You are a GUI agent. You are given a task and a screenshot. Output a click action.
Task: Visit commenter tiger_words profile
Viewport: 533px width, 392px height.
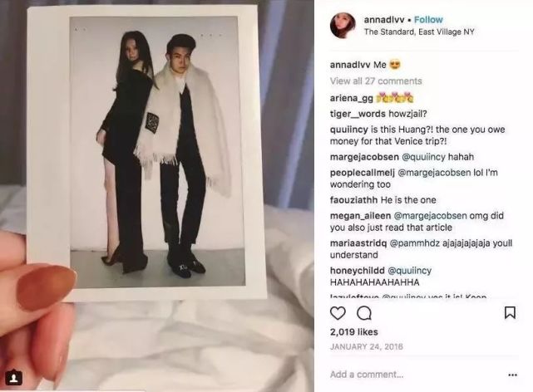pos(358,114)
